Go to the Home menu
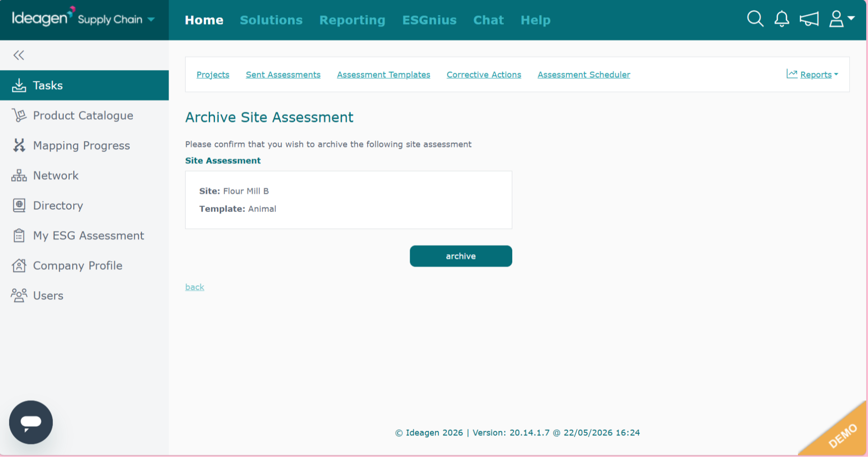The image size is (868, 457). click(x=204, y=20)
